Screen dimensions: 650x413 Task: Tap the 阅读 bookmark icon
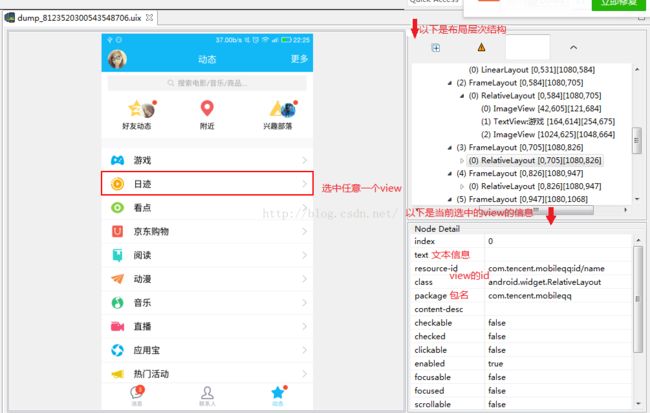point(117,255)
